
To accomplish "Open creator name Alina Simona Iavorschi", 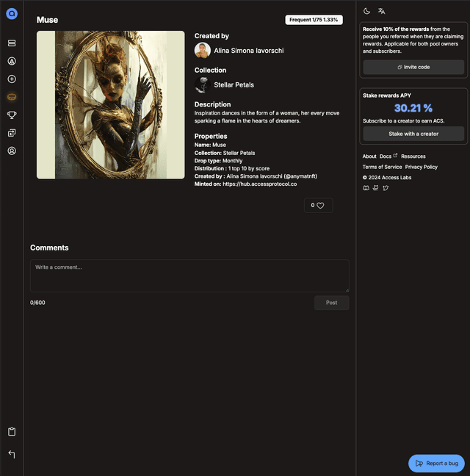I will point(249,51).
